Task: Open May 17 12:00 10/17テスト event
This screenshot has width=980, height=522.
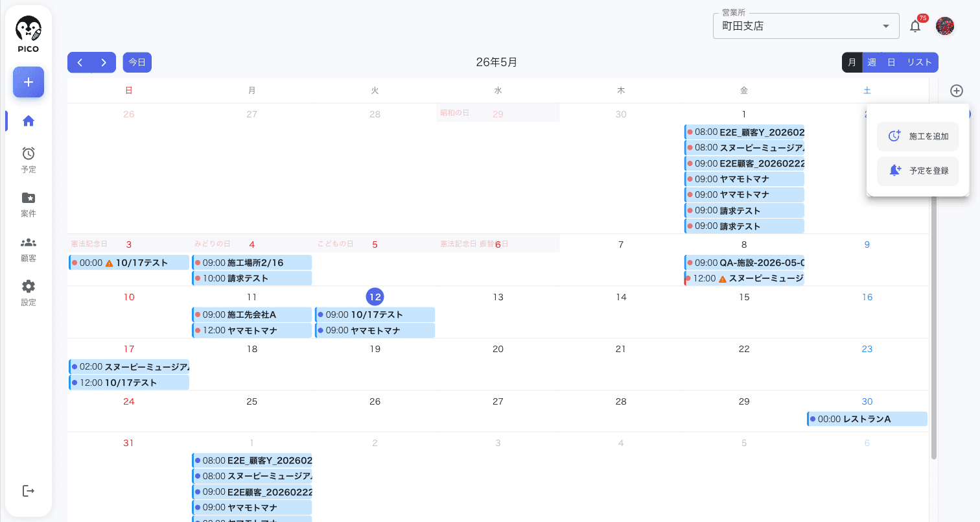Action: (129, 383)
